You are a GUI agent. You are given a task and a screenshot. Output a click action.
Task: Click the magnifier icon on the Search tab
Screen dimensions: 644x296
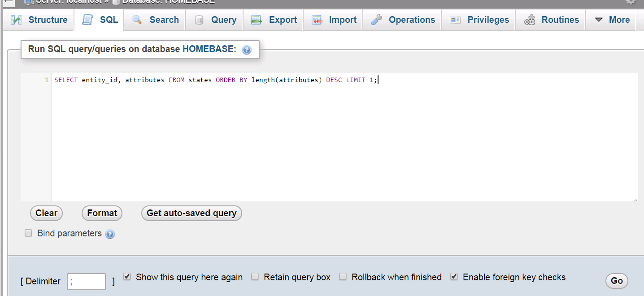tap(136, 20)
